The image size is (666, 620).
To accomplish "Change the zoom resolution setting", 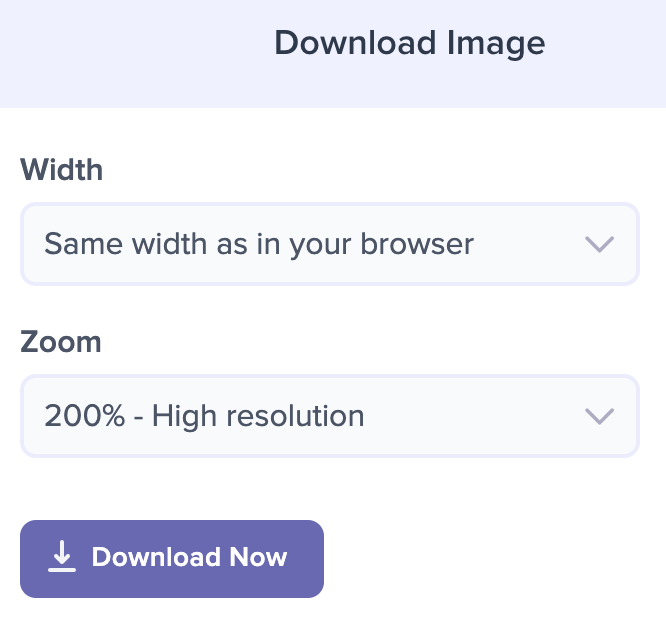I will (x=330, y=416).
